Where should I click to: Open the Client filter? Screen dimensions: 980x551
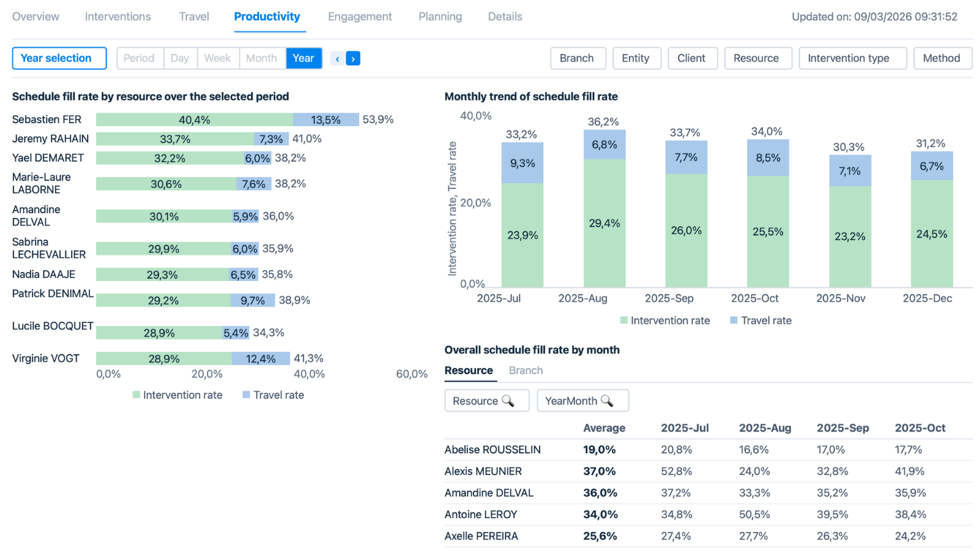[692, 58]
